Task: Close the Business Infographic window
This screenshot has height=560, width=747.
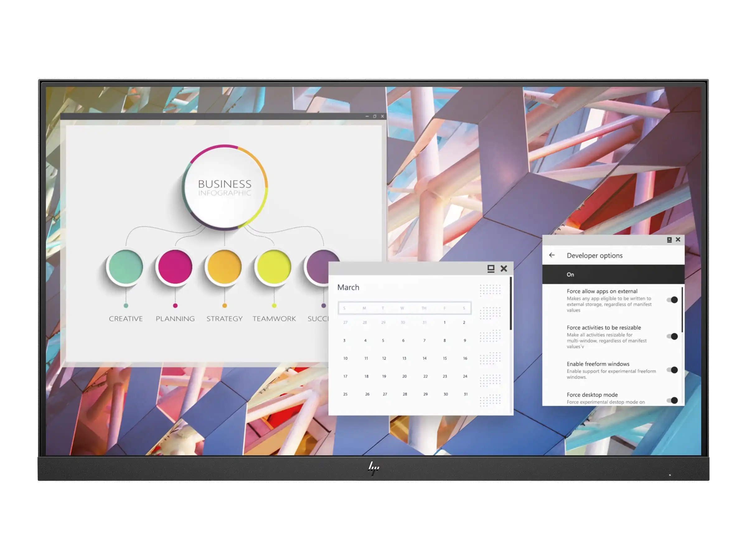Action: point(382,116)
